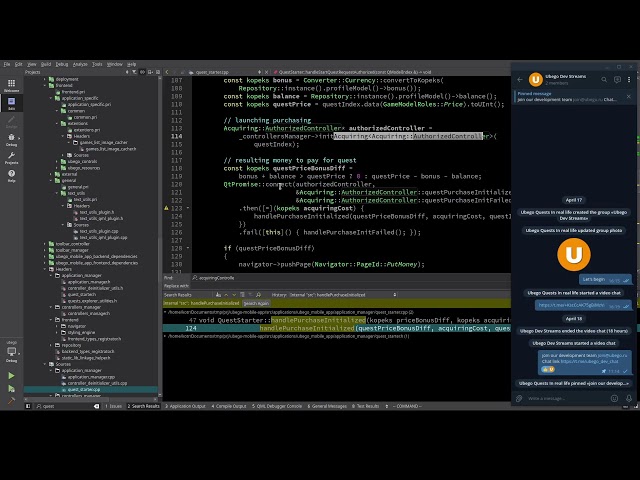Expand the ubego_canards folder

click(57, 162)
